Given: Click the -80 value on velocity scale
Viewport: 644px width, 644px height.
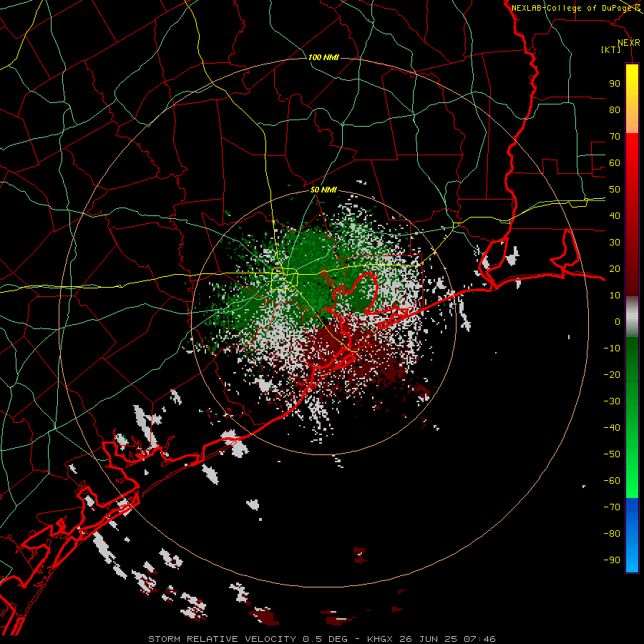Looking at the screenshot, I should 612,534.
